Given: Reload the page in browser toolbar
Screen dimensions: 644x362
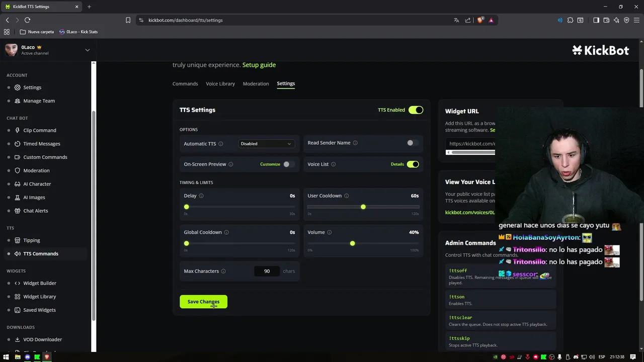Looking at the screenshot, I should (x=27, y=20).
